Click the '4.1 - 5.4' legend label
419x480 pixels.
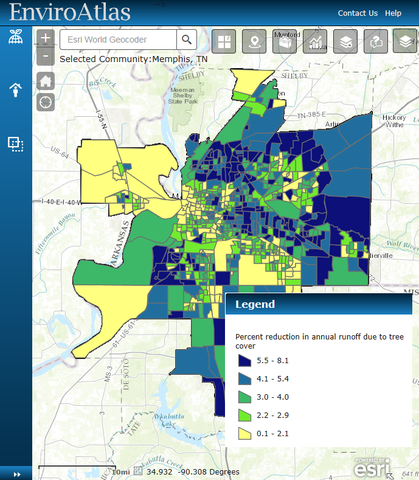point(272,379)
